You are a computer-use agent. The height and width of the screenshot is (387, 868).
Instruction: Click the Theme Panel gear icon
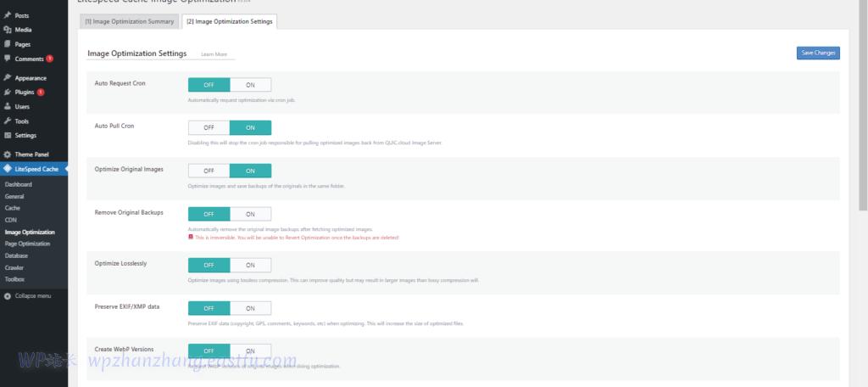[x=7, y=154]
